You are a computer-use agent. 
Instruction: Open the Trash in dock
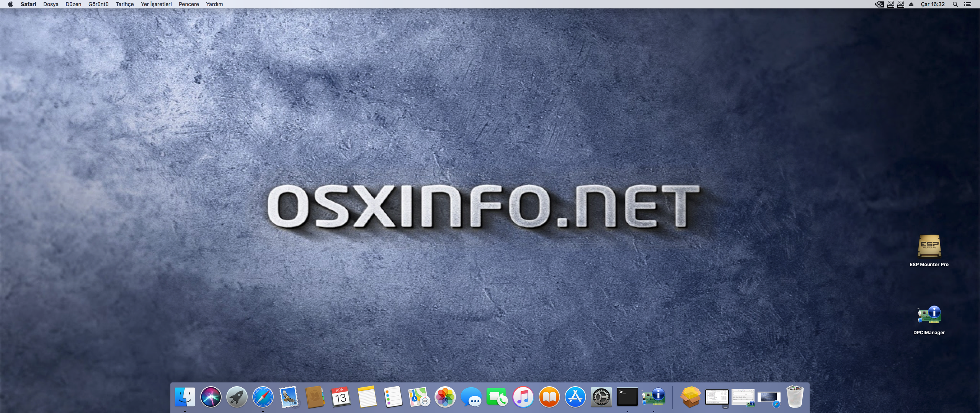[795, 397]
